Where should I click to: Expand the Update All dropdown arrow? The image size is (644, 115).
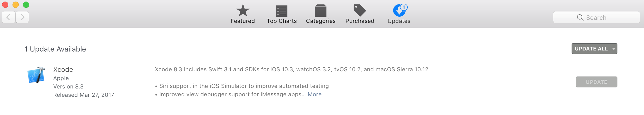pos(614,49)
